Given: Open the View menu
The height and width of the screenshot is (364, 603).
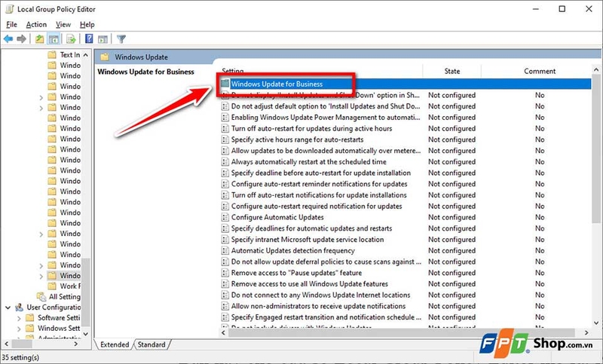Looking at the screenshot, I should 63,25.
